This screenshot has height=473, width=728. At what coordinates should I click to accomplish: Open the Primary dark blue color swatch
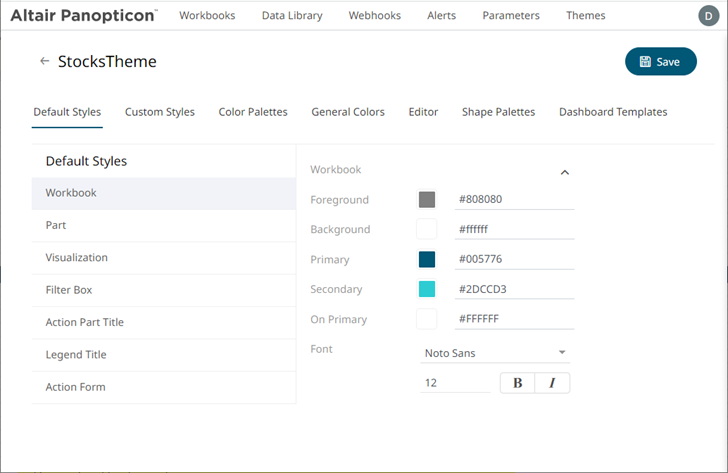(427, 260)
